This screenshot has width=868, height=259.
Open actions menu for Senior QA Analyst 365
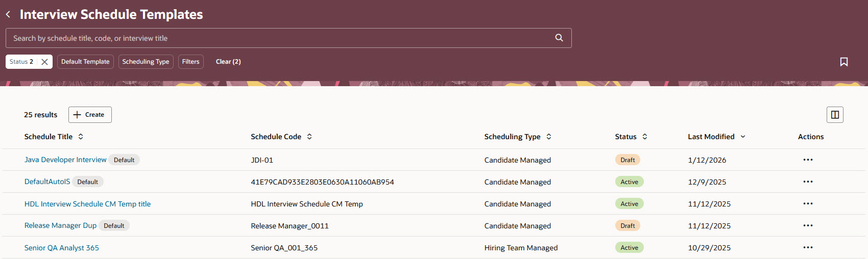(808, 247)
